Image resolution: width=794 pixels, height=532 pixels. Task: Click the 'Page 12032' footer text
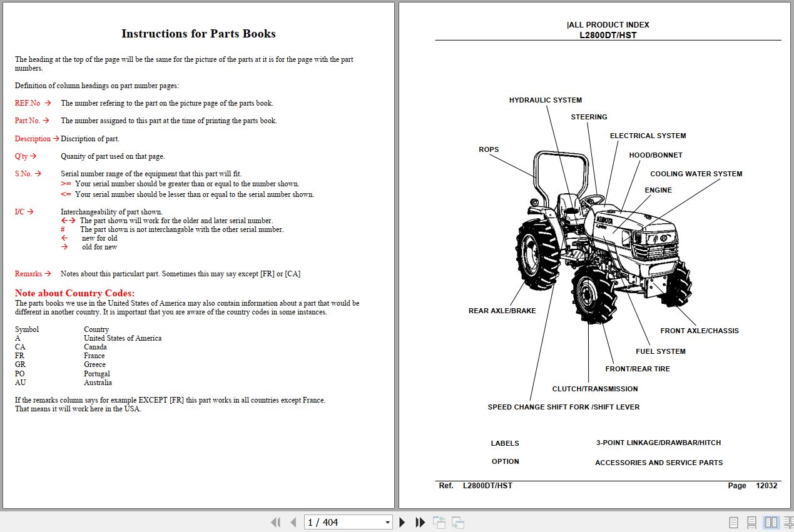753,486
